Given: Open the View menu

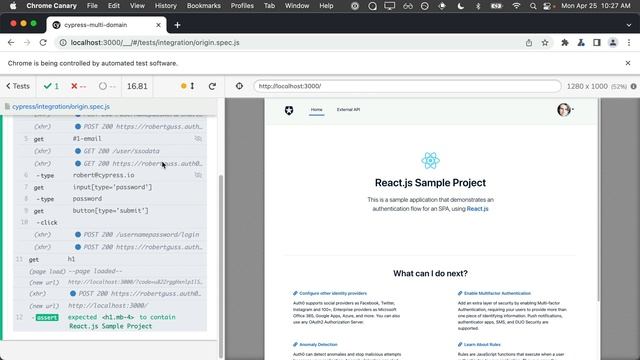Looking at the screenshot, I should tap(137, 6).
